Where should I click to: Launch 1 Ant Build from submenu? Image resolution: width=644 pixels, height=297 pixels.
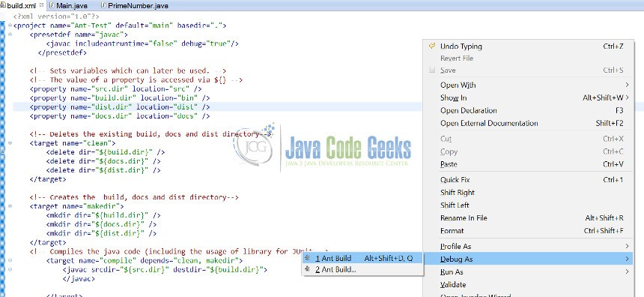[362, 258]
